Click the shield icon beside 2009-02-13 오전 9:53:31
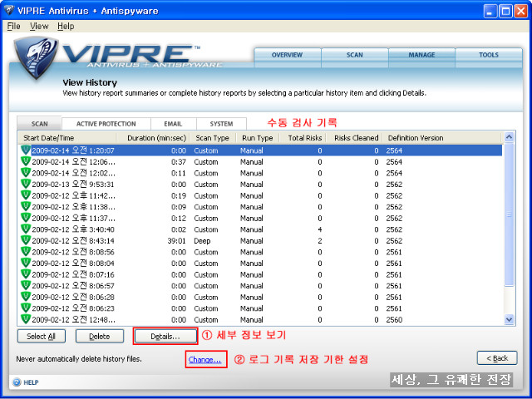 pos(26,184)
